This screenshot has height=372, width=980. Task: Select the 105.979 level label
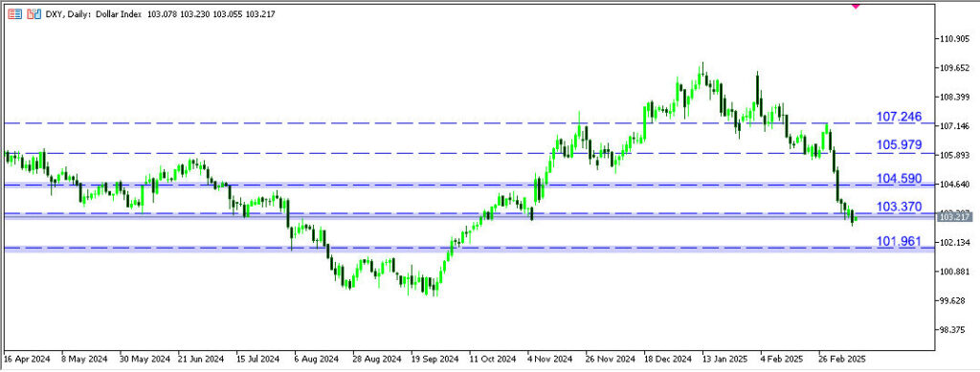coord(899,144)
